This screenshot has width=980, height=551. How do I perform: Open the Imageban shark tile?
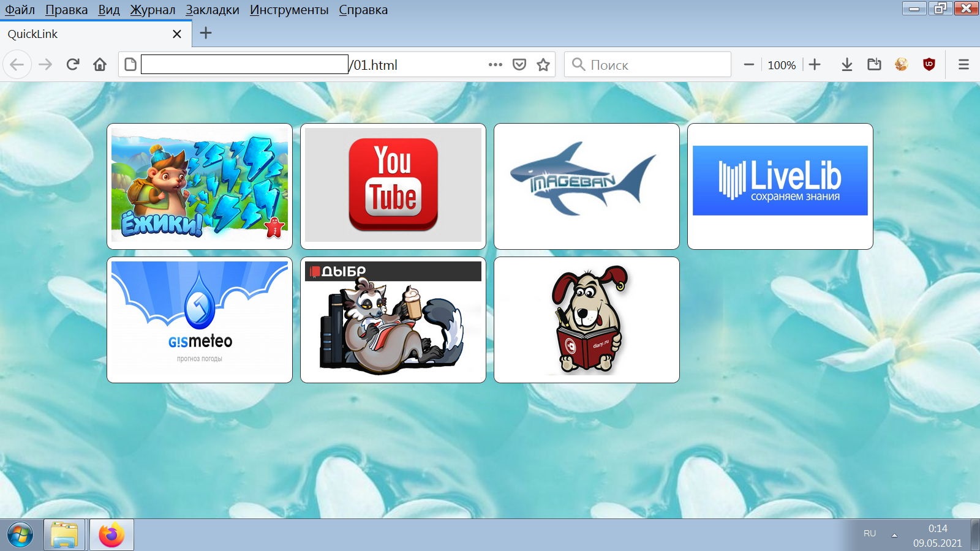[x=587, y=186]
